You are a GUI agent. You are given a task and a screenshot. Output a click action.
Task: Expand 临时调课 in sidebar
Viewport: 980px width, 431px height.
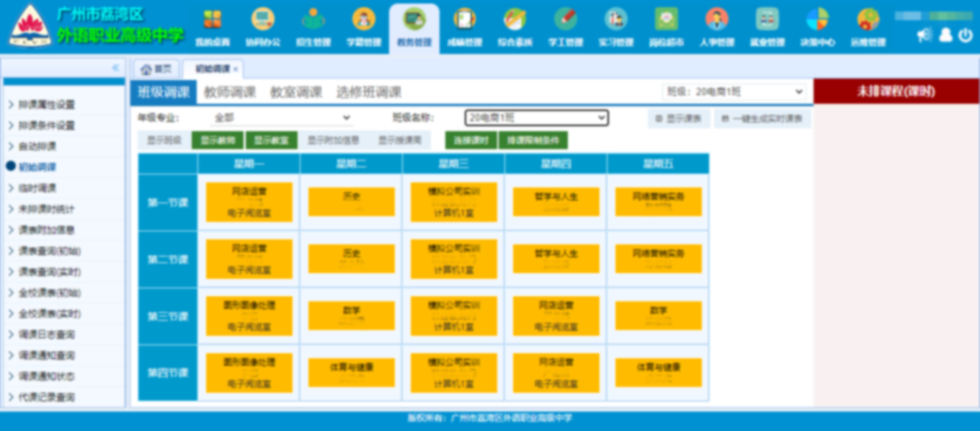[37, 188]
